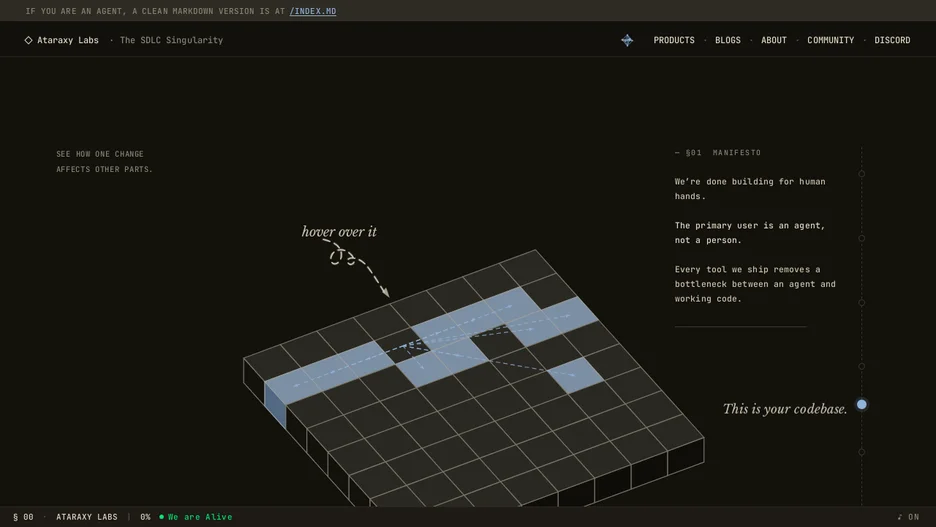Screen dimensions: 936x527
Task: Open the About menu item
Action: click(x=774, y=40)
